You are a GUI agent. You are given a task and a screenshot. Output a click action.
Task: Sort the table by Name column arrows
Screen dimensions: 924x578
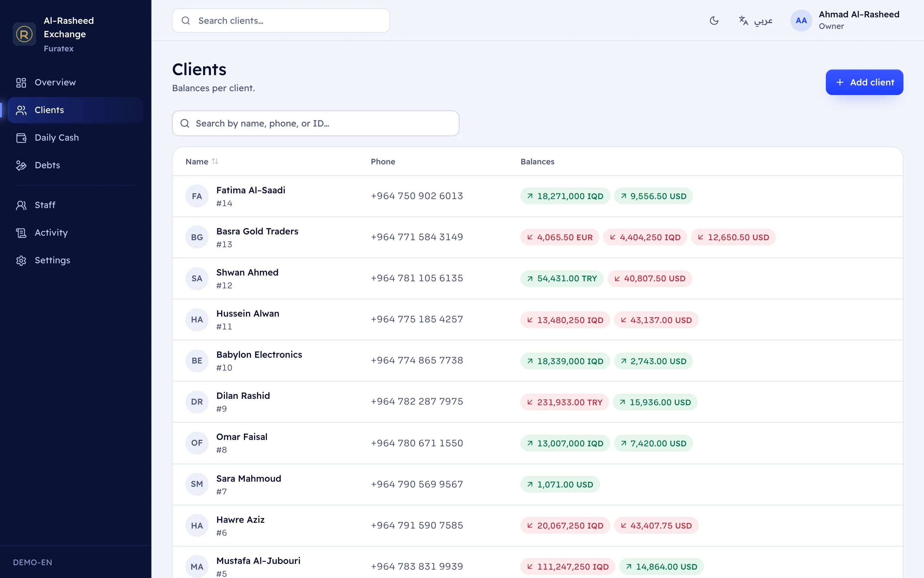(x=215, y=161)
